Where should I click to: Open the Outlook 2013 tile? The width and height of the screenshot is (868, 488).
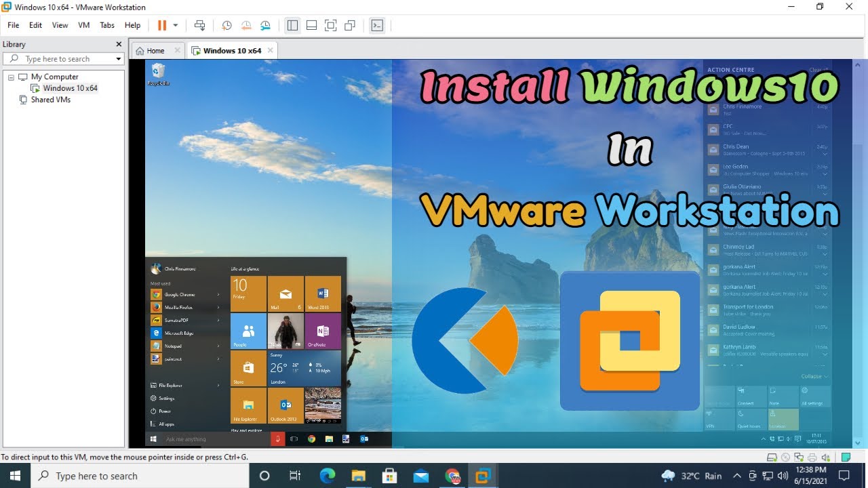(285, 405)
